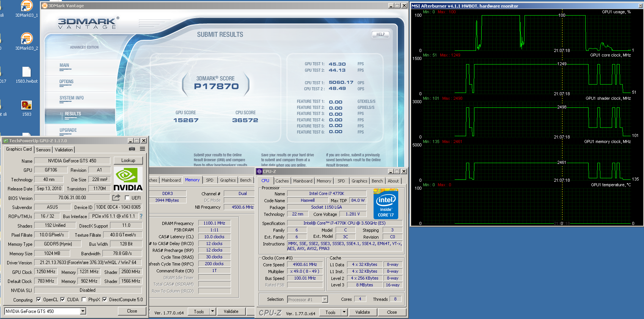This screenshot has width=644, height=319.
Task: Go to OPTIONS in 3DMark Vantage sidebar
Action: (x=66, y=82)
